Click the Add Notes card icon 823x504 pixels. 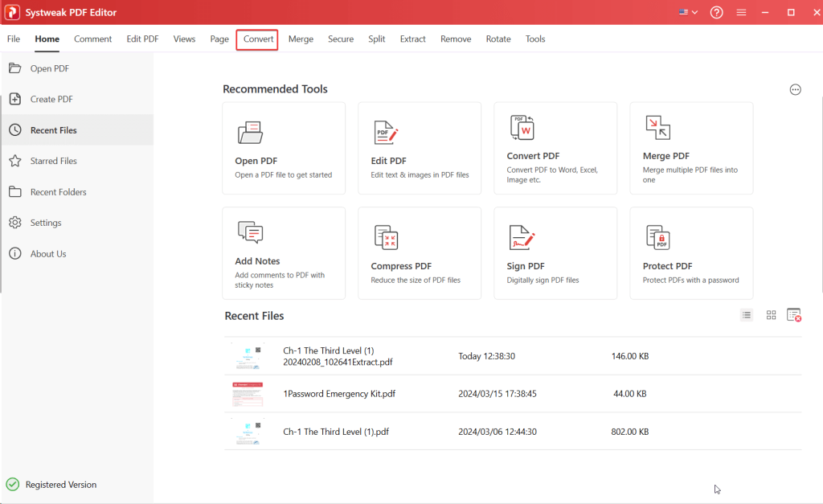pos(251,232)
